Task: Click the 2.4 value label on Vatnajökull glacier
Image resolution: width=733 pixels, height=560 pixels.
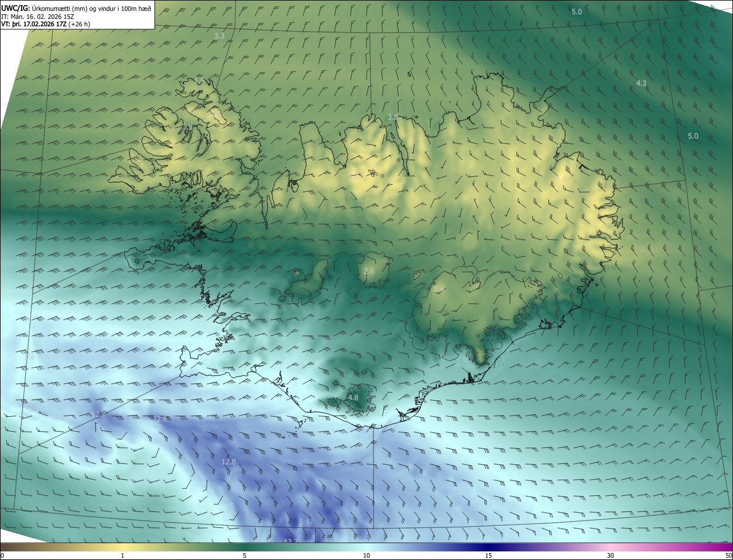Action: [x=439, y=290]
